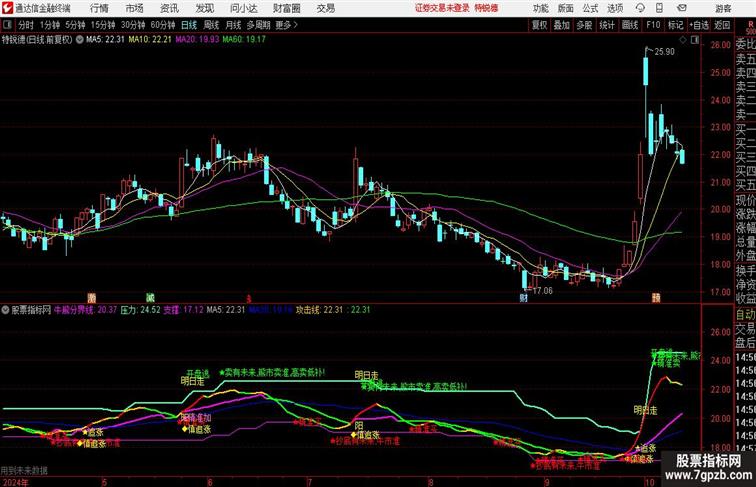Open the 财富圈 menu
Image resolution: width=756 pixels, height=487 pixels.
[x=286, y=8]
